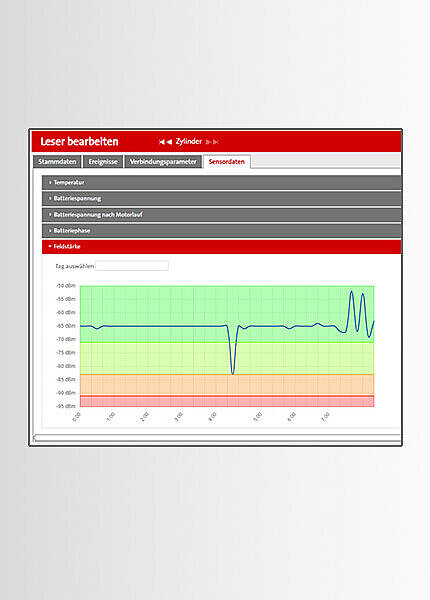The width and height of the screenshot is (430, 600).
Task: Expand the Batteriespannung section
Action: tap(222, 199)
